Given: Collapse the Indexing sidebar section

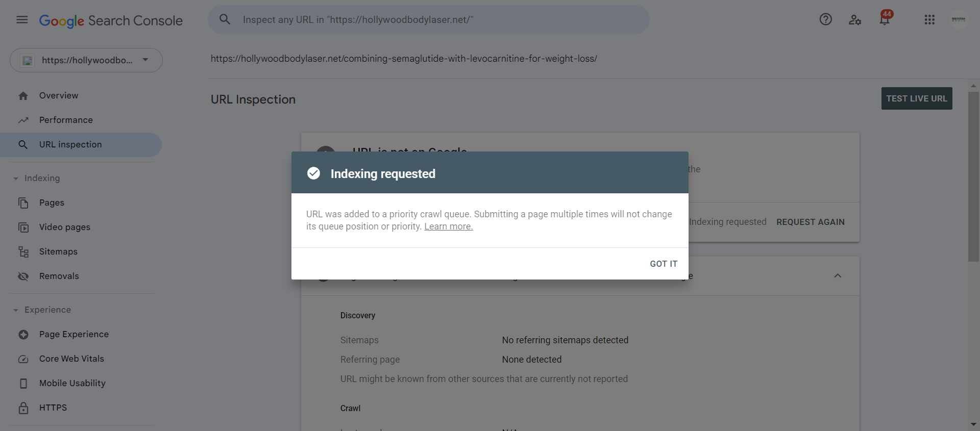Looking at the screenshot, I should pos(16,179).
